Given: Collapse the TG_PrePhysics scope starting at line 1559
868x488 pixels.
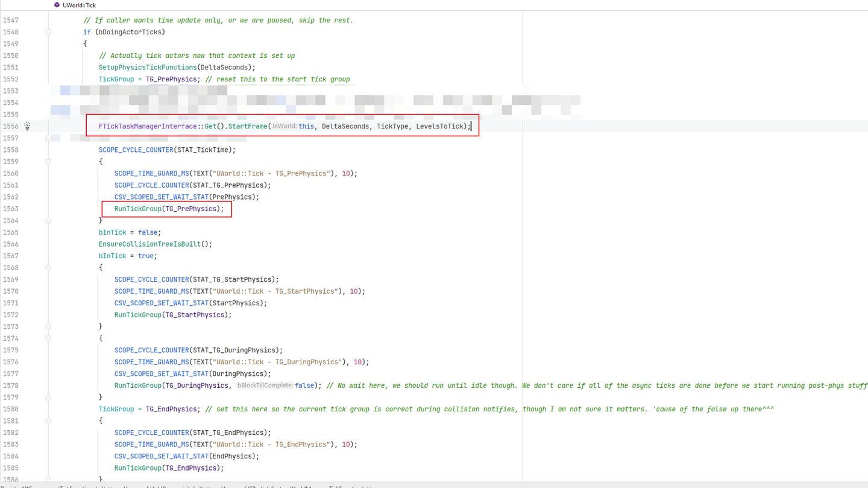Looking at the screenshot, I should (x=48, y=161).
